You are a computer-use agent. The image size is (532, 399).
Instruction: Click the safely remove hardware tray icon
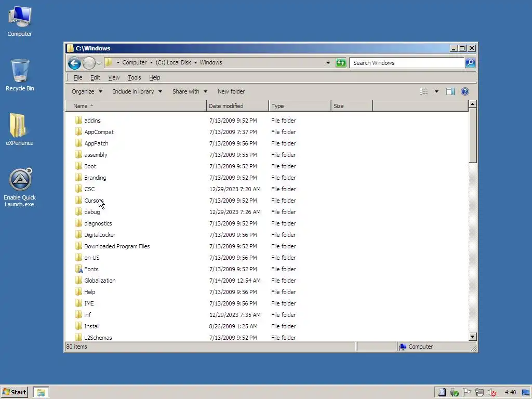pos(454,393)
